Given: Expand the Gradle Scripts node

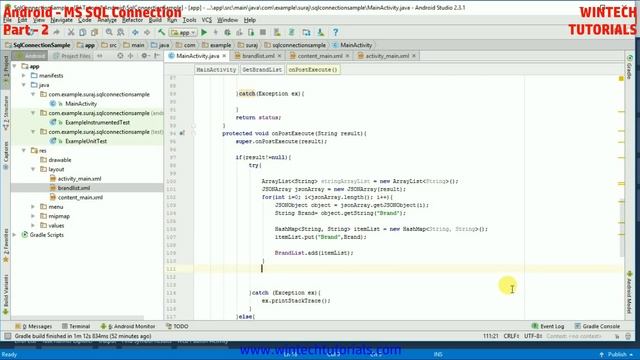Looking at the screenshot, I should click(x=15, y=235).
